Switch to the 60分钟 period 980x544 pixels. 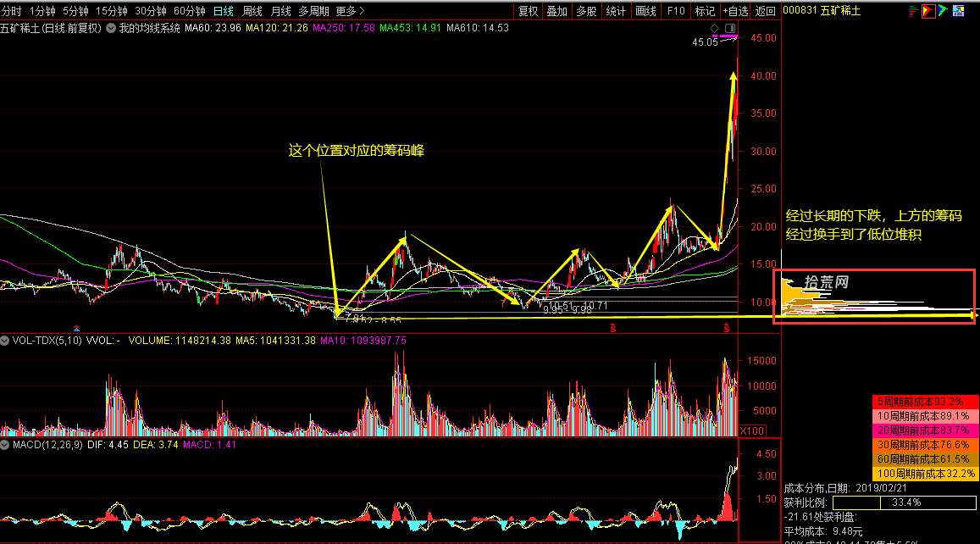(190, 11)
